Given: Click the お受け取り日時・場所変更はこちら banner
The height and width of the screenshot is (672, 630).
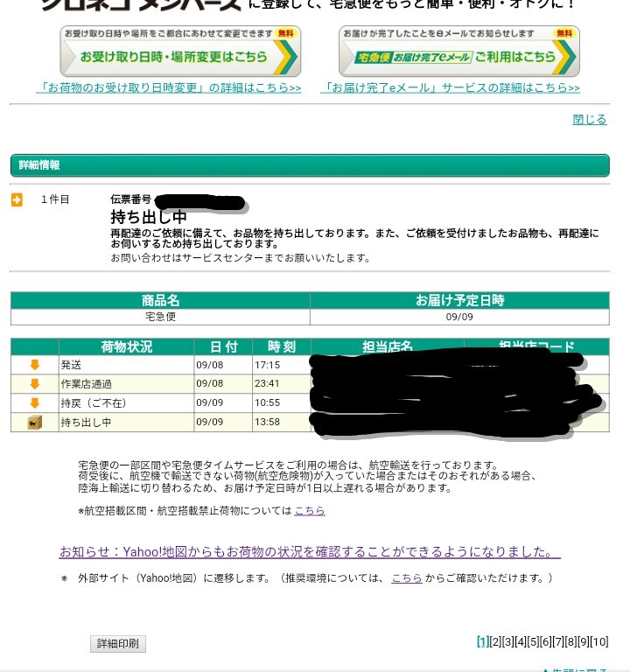Looking at the screenshot, I should point(180,52).
